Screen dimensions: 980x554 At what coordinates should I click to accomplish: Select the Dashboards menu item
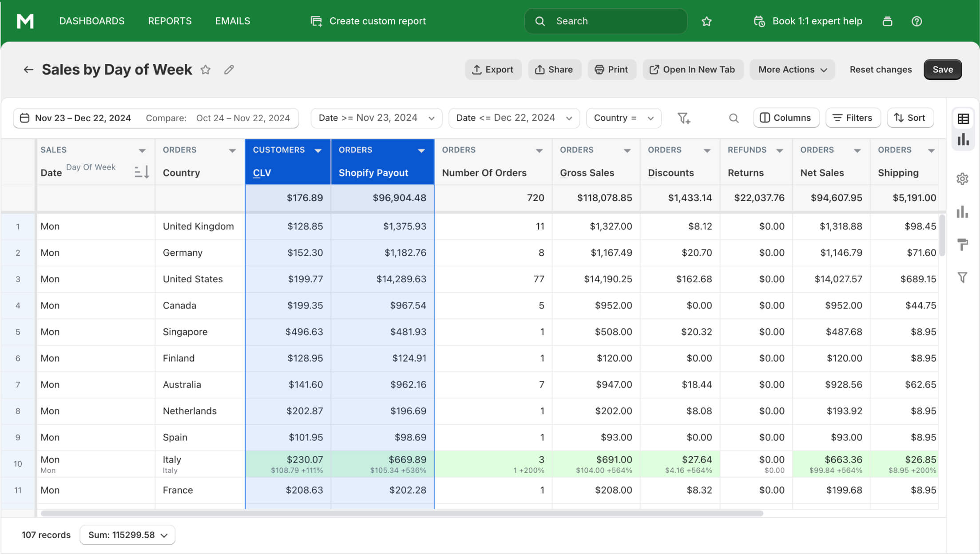pyautogui.click(x=91, y=21)
